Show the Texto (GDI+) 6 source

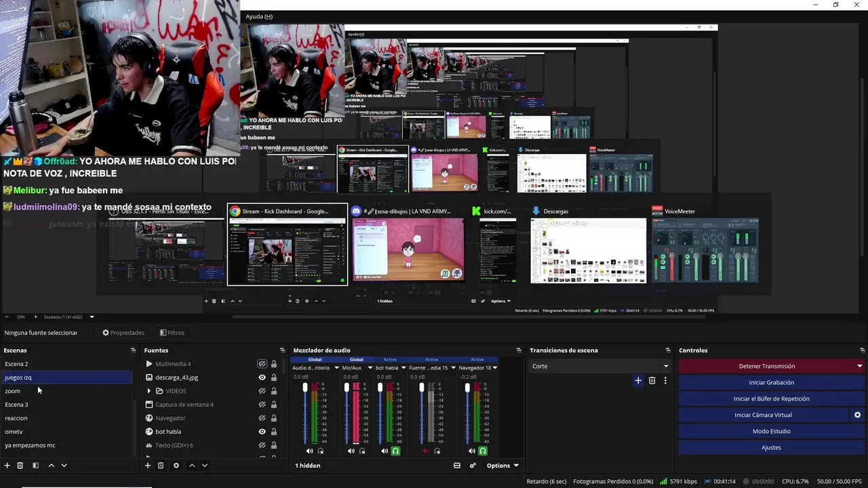(x=262, y=445)
